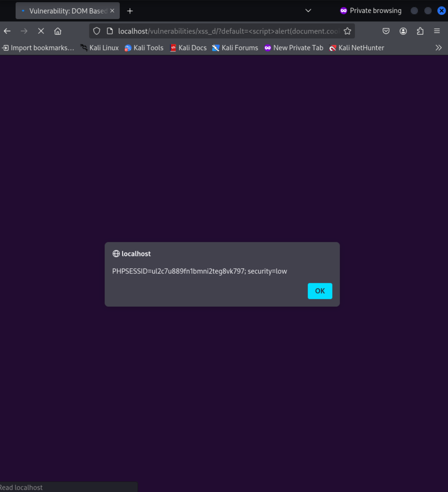This screenshot has height=492, width=448.
Task: Show site information page icon
Action: click(110, 31)
